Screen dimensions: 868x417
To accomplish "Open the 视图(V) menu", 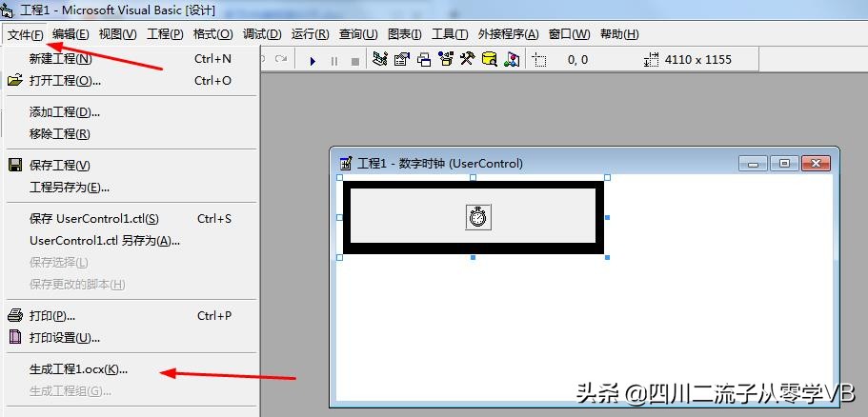I will [x=117, y=34].
